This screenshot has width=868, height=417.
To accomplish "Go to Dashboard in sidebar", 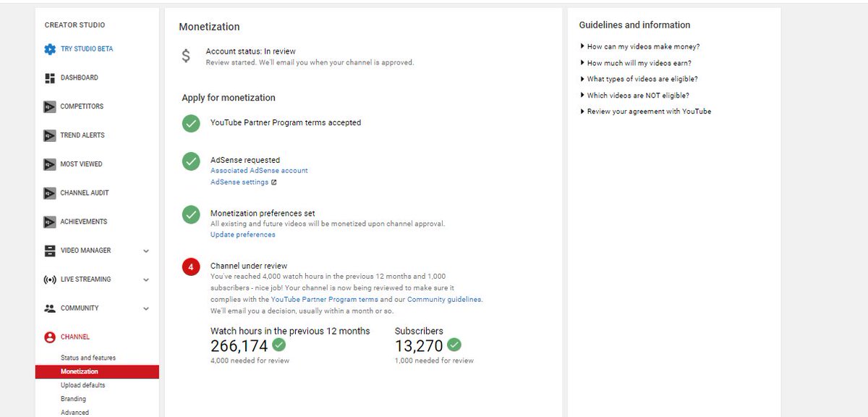I will pos(80,77).
